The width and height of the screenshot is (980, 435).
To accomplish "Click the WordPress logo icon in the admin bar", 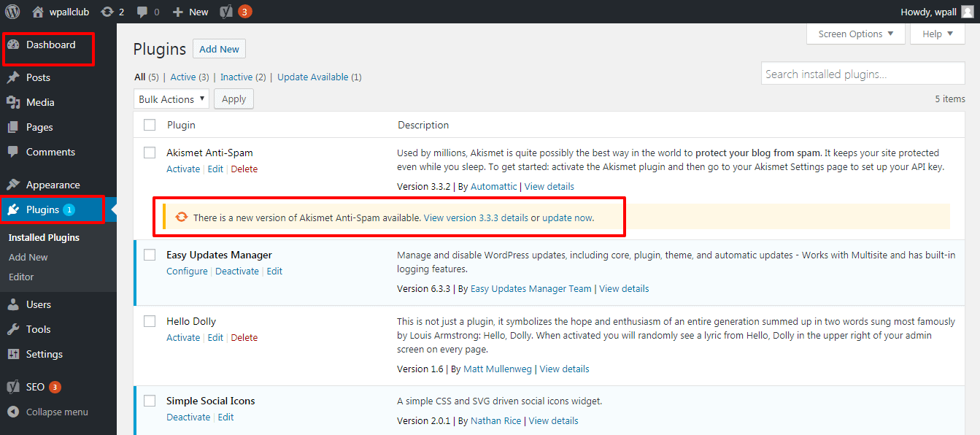I will (13, 12).
